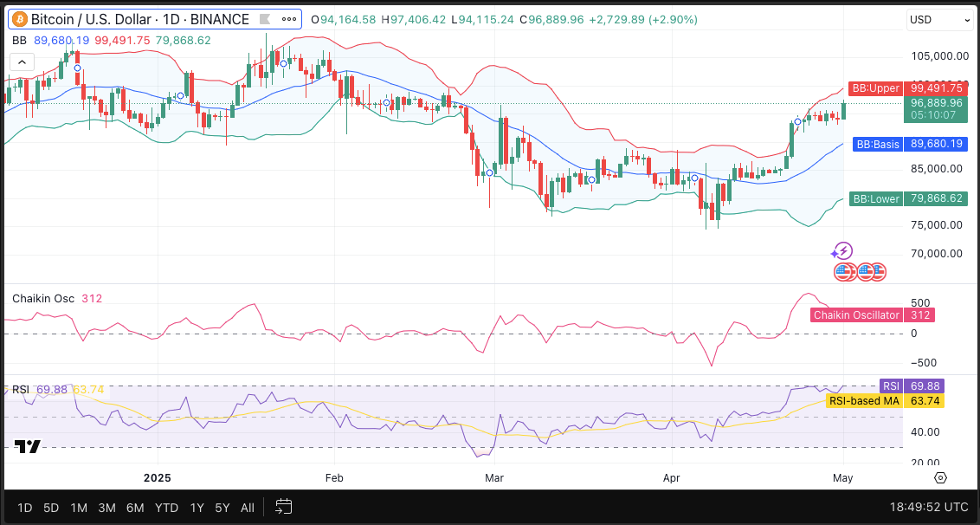Click the BB lower value 79,868.62 in legend
This screenshot has height=525, width=980.
[x=184, y=40]
